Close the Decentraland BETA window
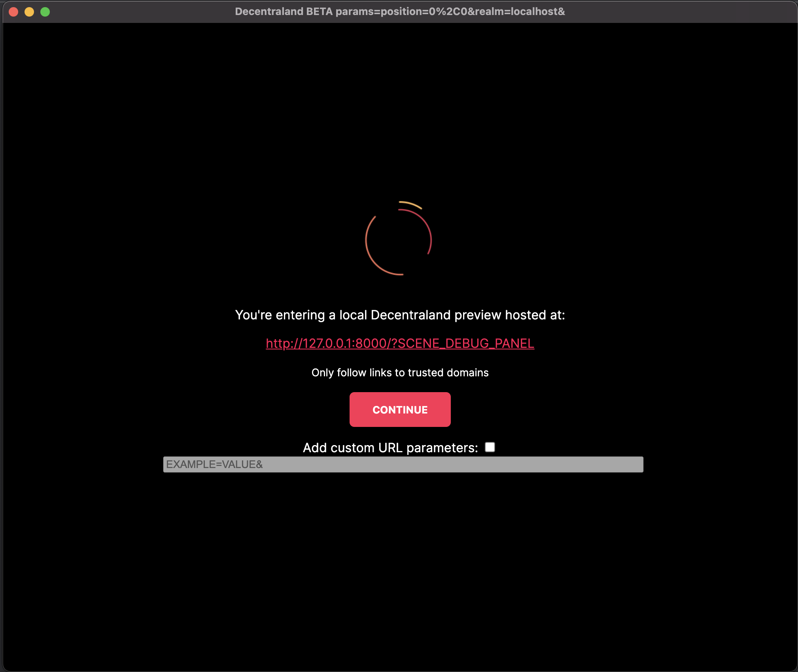798x672 pixels. point(13,12)
